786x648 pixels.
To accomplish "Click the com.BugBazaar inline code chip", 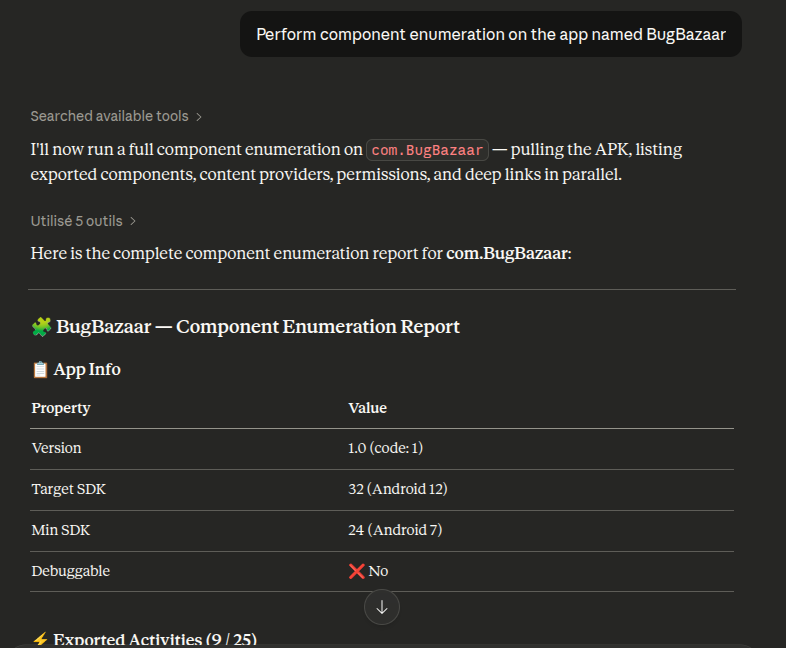I will point(428,151).
